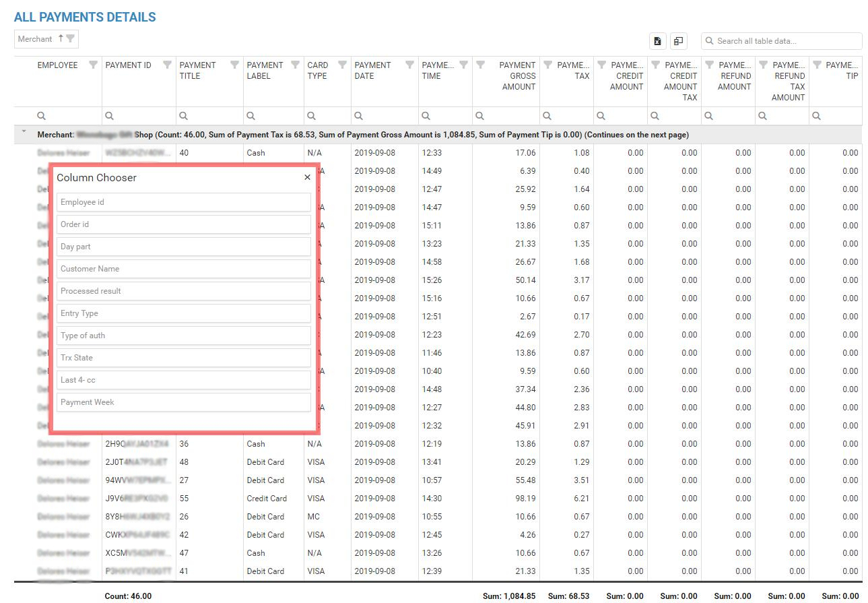868x603 pixels.
Task: Click the Payment Gross Amount search box
Action: (x=506, y=116)
